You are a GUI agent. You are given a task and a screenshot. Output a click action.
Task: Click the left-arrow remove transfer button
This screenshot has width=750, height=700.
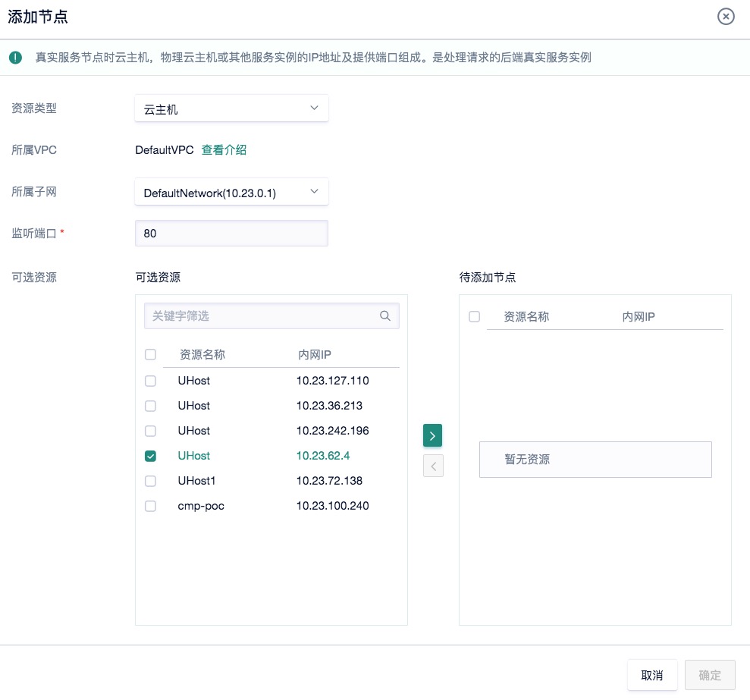click(x=432, y=466)
